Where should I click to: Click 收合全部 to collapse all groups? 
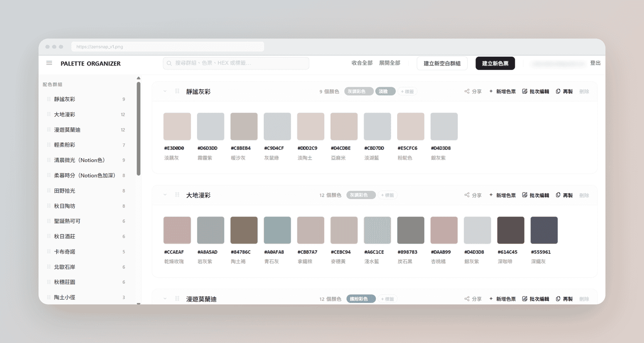point(362,63)
